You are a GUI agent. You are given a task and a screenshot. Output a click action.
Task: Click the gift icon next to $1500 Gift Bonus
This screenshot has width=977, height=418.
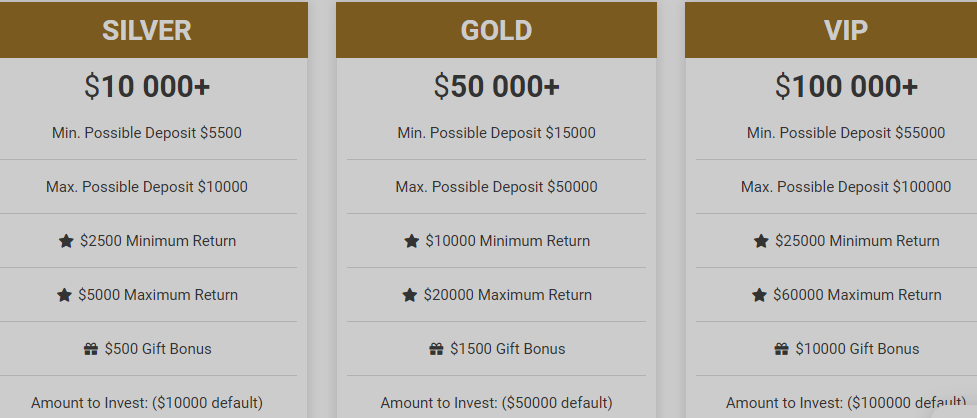pos(436,349)
